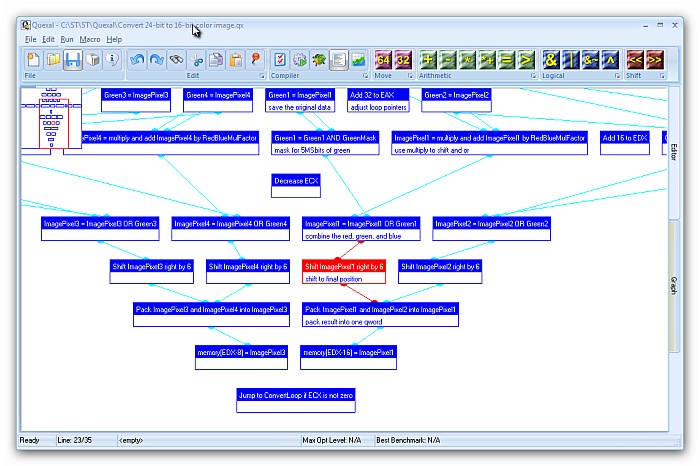The width and height of the screenshot is (700, 466).
Task: Click the ampersand AND logical icon
Action: [x=551, y=60]
